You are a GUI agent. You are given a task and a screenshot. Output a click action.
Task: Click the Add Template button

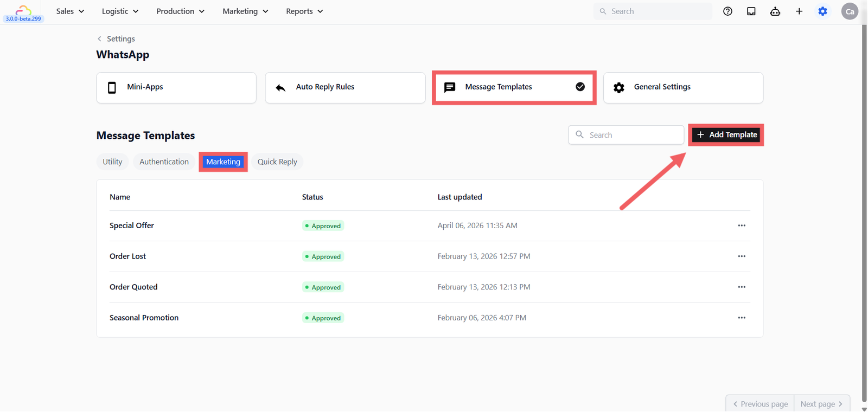[726, 134]
